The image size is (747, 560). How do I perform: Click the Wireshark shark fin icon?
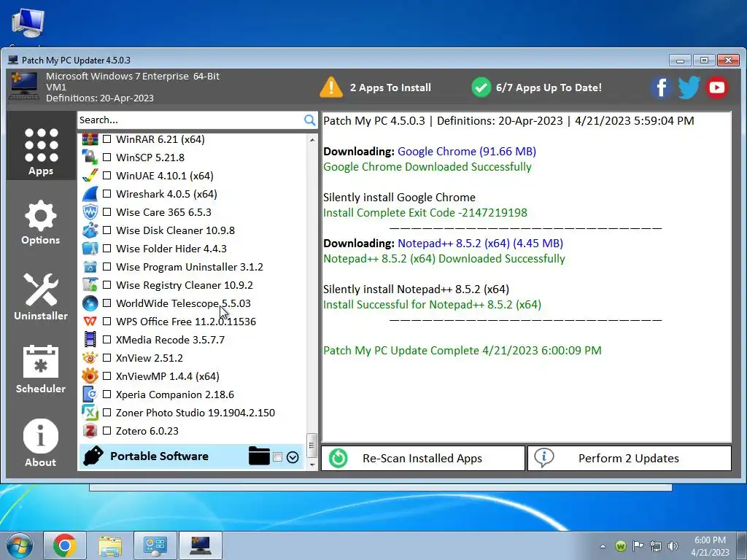coord(90,194)
